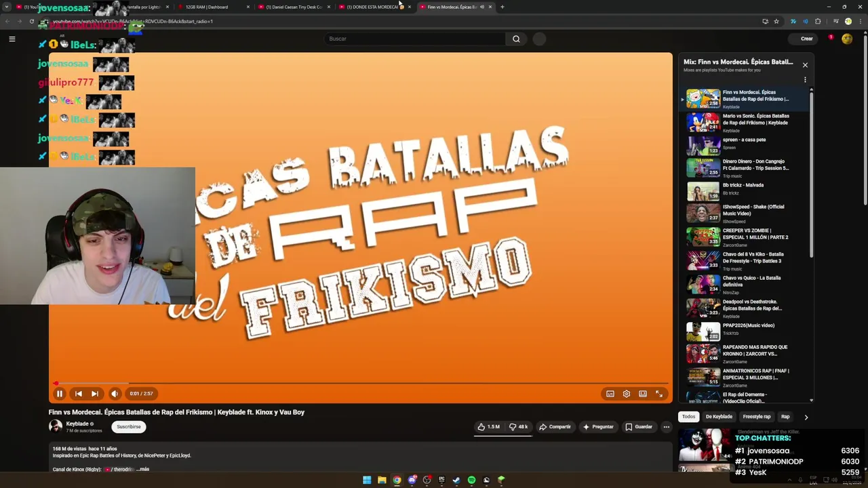Image resolution: width=868 pixels, height=488 pixels.
Task: Open the Keyblade channel name link
Action: click(x=77, y=424)
